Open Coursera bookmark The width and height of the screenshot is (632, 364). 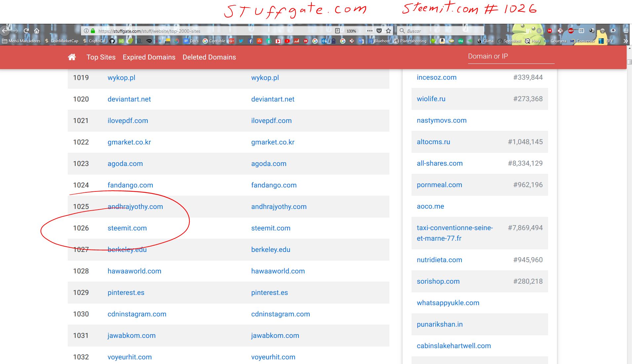click(555, 41)
